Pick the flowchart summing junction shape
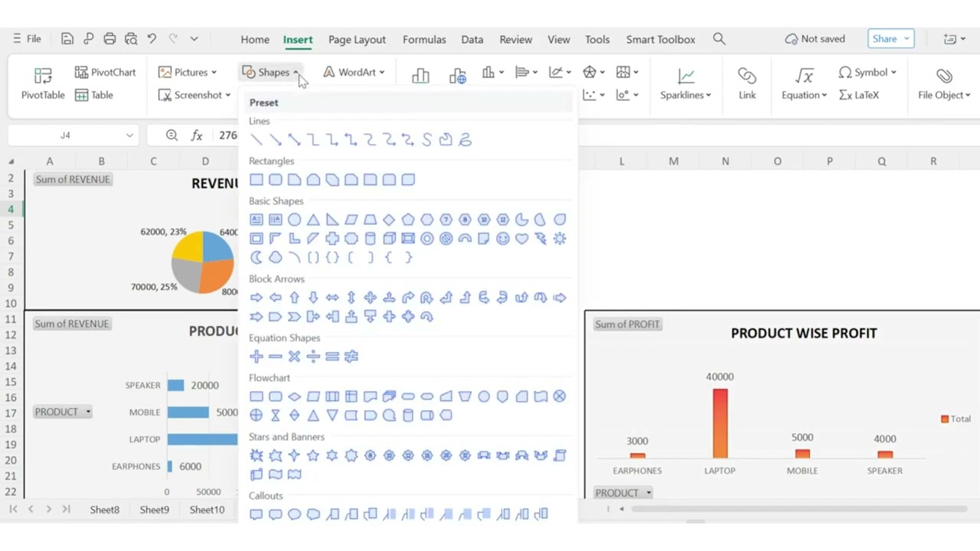The height and width of the screenshot is (551, 980). point(560,396)
